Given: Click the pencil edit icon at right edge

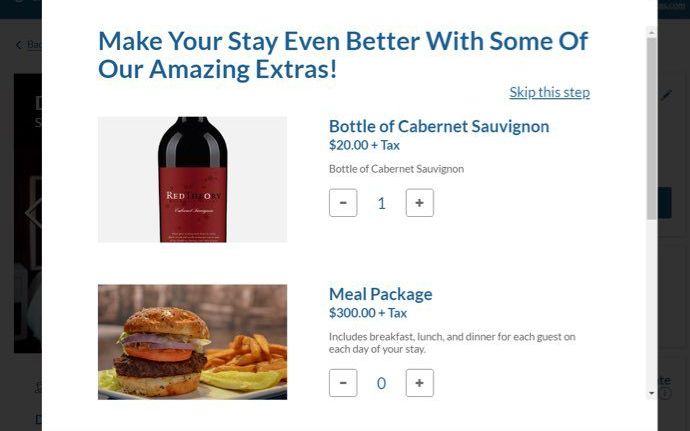Looking at the screenshot, I should tap(666, 95).
